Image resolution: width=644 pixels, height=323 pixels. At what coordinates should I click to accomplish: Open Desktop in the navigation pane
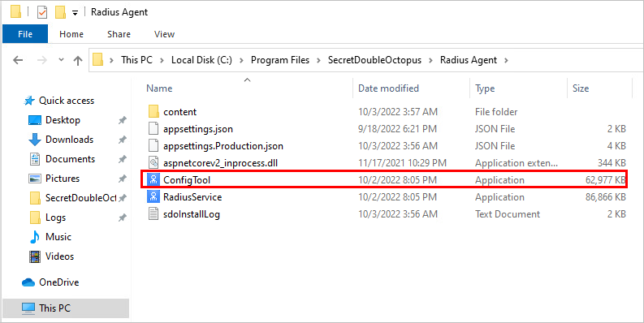click(63, 120)
